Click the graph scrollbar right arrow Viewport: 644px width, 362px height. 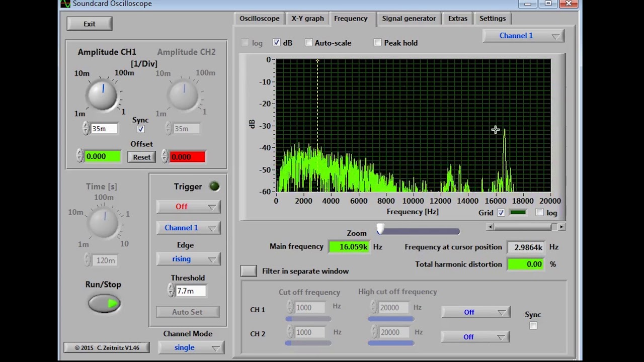coord(561,227)
